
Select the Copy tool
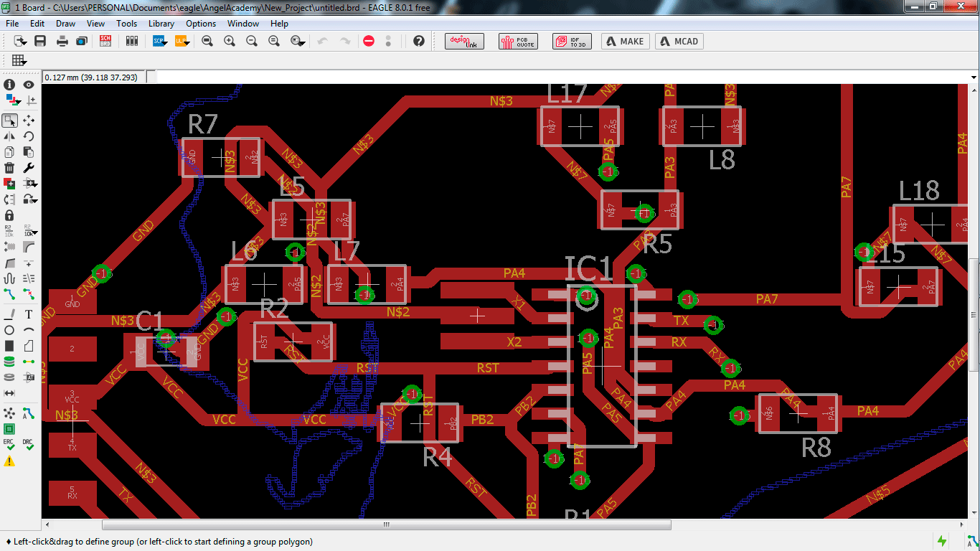coord(10,152)
